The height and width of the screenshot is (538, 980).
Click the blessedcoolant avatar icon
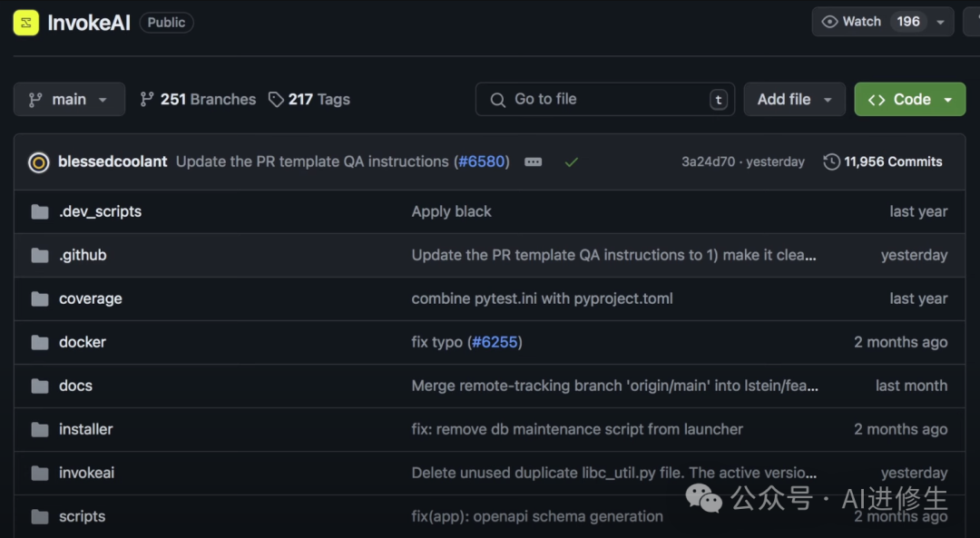pos(39,162)
